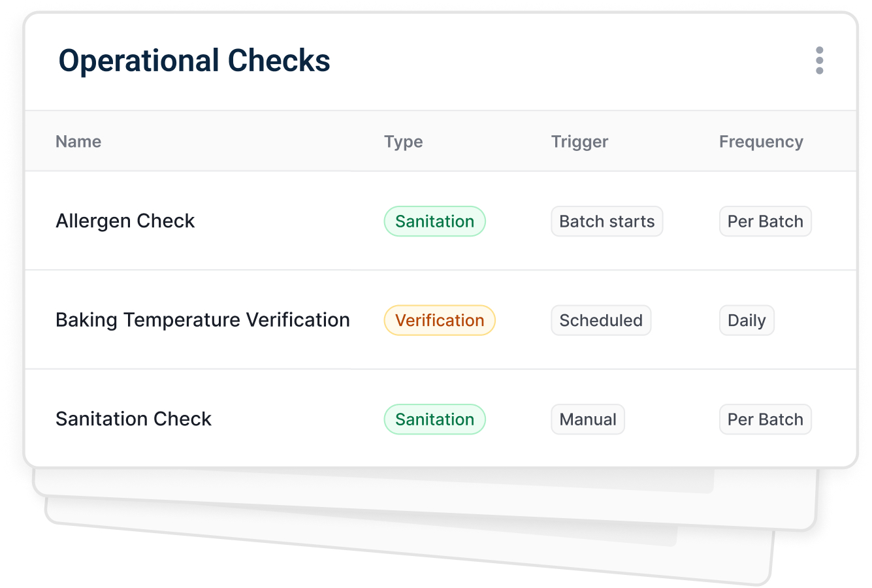
Task: Click Per Batch tag in Allergen Check row
Action: 766,221
